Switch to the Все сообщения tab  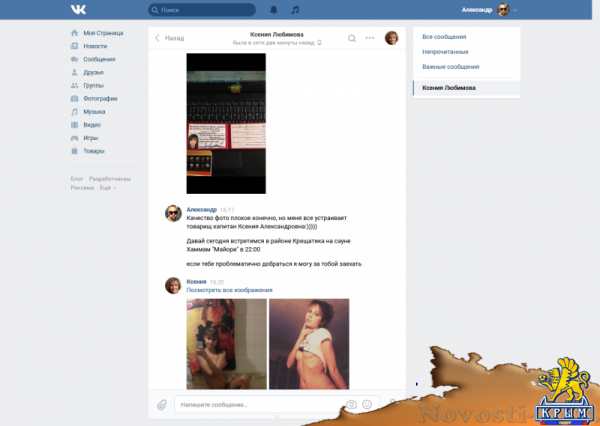click(446, 37)
